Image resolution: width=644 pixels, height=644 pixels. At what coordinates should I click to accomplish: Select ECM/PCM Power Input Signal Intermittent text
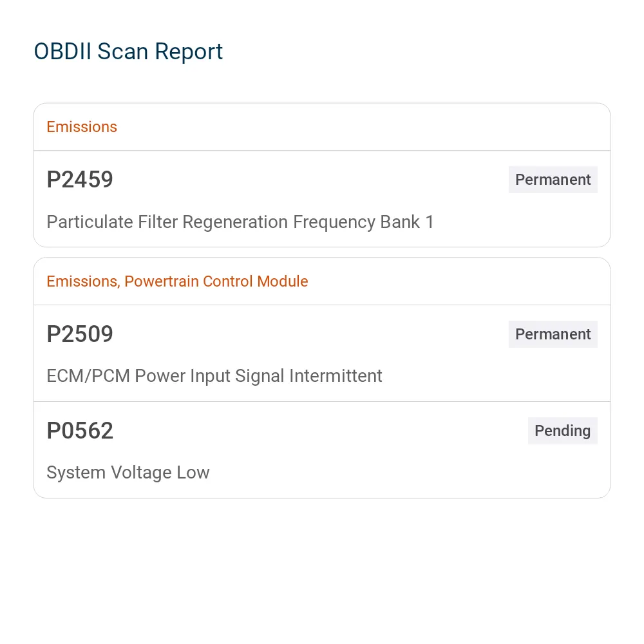click(x=214, y=376)
